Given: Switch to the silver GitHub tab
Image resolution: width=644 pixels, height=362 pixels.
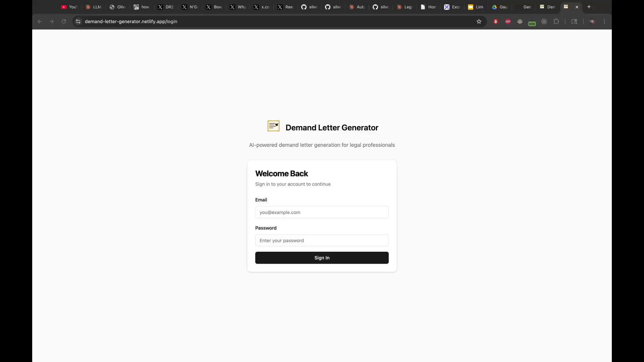Looking at the screenshot, I should pyautogui.click(x=309, y=7).
